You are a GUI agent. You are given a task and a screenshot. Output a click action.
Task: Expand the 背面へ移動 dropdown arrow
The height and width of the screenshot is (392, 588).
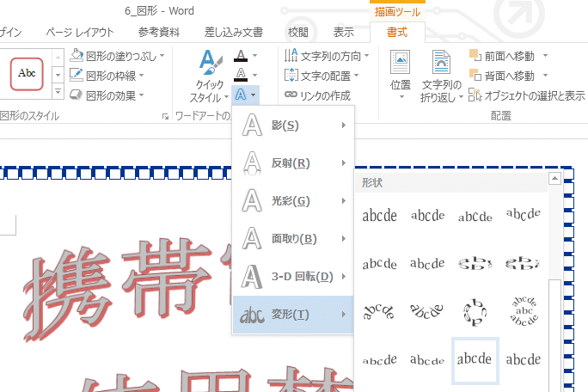[x=545, y=76]
